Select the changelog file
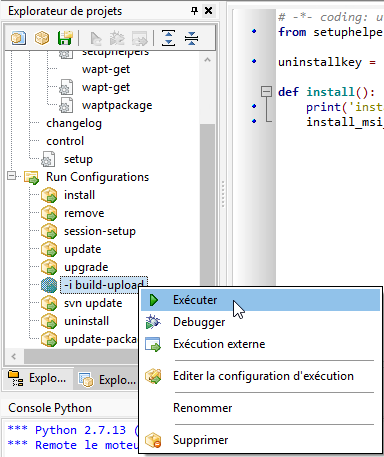The height and width of the screenshot is (457, 384). tap(74, 123)
